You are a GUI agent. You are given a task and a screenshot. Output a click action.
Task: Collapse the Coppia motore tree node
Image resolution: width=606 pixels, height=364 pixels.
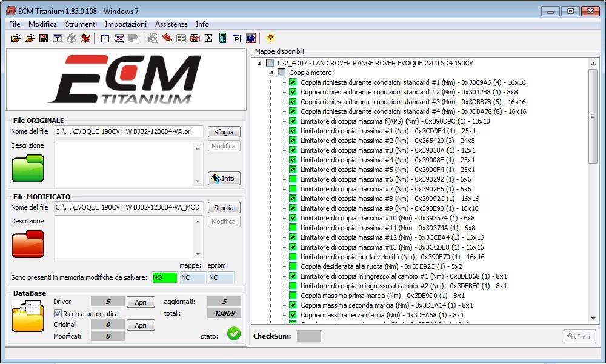click(271, 73)
